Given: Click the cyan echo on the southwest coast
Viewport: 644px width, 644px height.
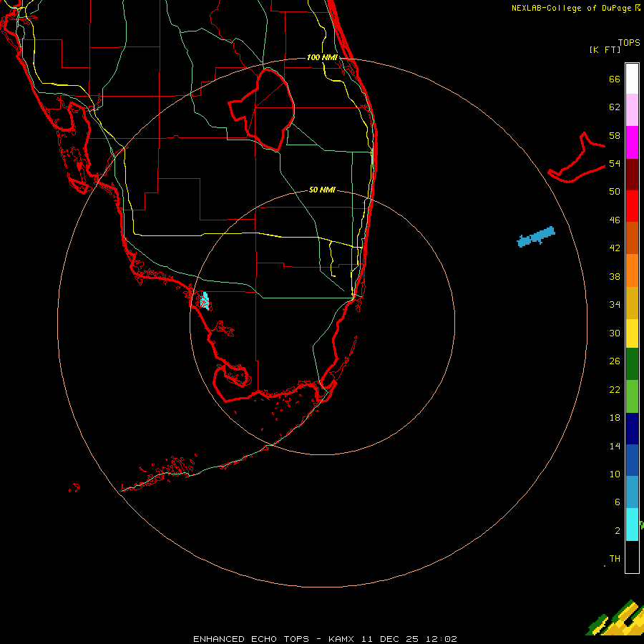Looking at the screenshot, I should [205, 301].
